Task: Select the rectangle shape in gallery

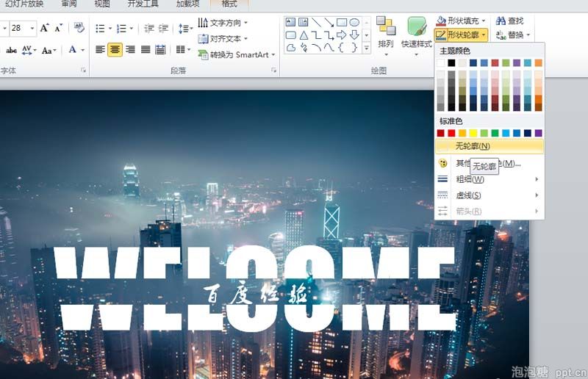Action: pos(341,23)
